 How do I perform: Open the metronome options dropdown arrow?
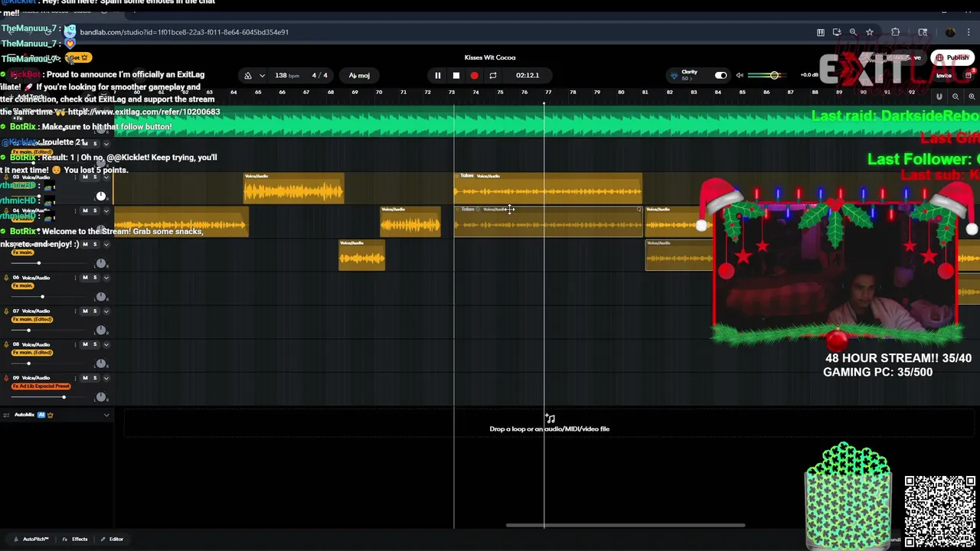tap(262, 75)
